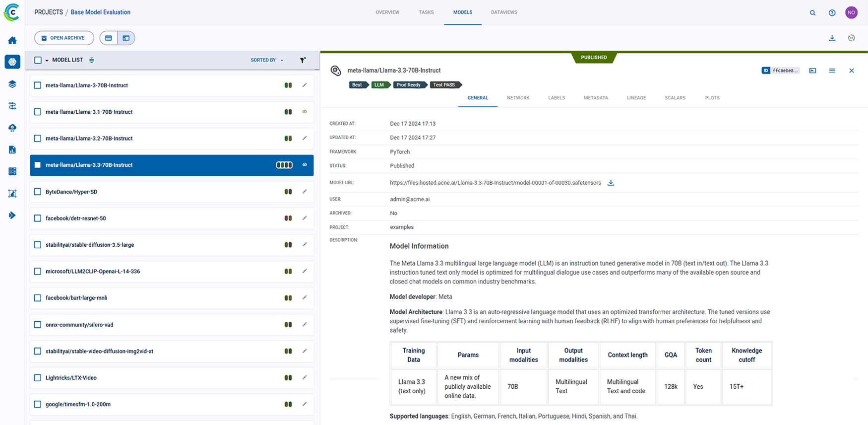Tick checkbox for facebook/detr-resnet-50
Image resolution: width=868 pixels, height=425 pixels.
[38, 218]
